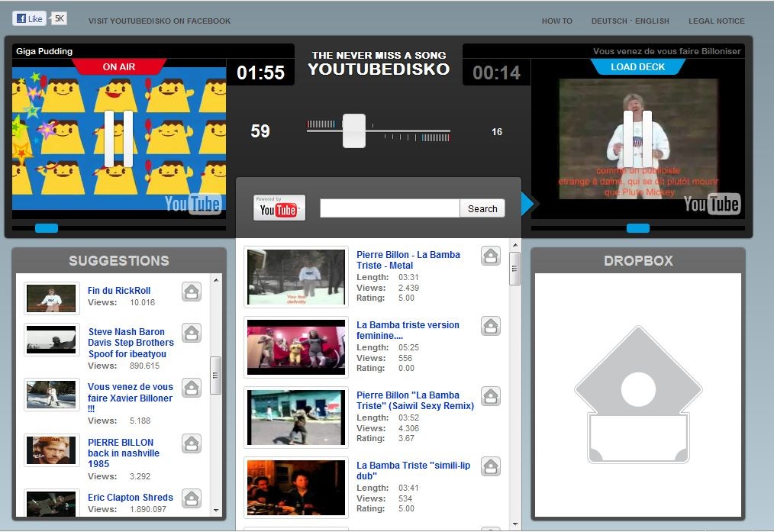This screenshot has height=532, width=774.
Task: Open Vous venez de vous faire Xavier Billoner link
Action: [131, 397]
